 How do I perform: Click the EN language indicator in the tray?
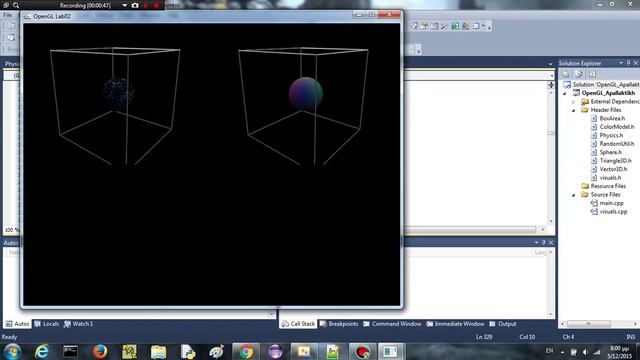click(x=549, y=351)
